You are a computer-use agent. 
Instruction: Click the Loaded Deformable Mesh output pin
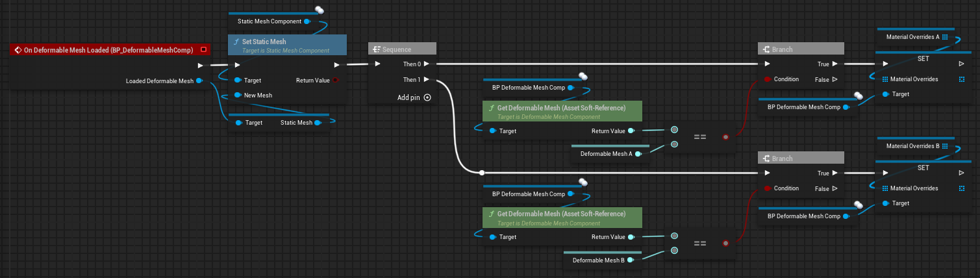(x=199, y=81)
